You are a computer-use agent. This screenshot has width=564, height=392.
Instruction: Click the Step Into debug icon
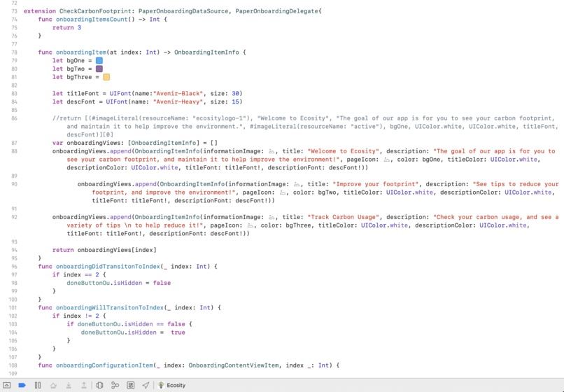[69, 385]
